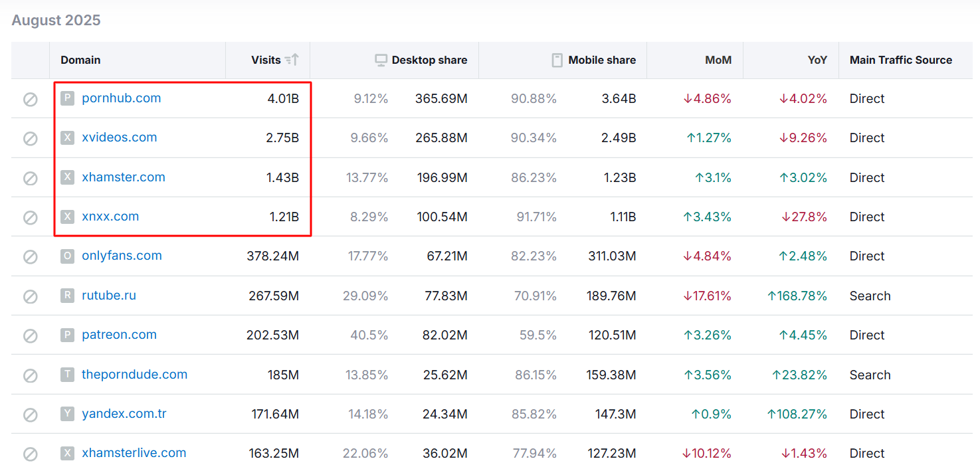Image resolution: width=980 pixels, height=471 pixels.
Task: Click the 27.8% YoY value for xnxx.com
Action: pos(803,217)
